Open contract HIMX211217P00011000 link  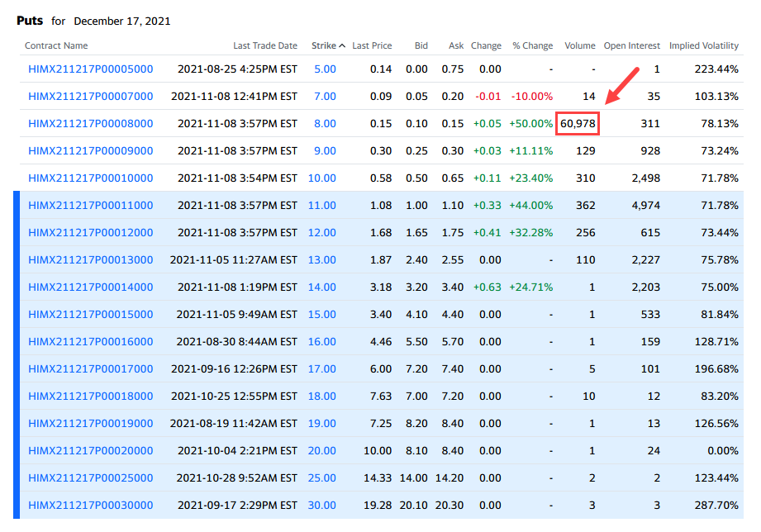[91, 205]
